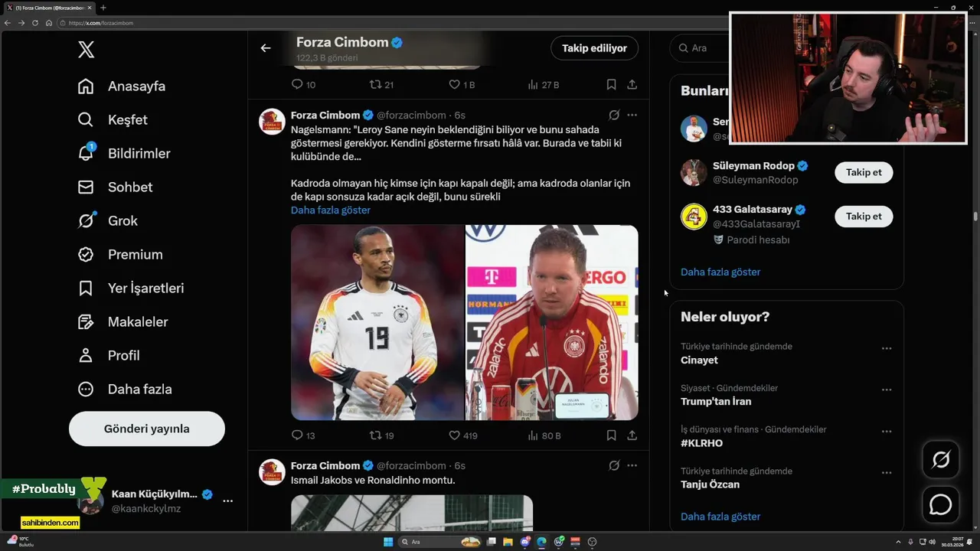Image resolution: width=980 pixels, height=551 pixels.
Task: Open more options on Nagelsmann post
Action: tap(632, 116)
